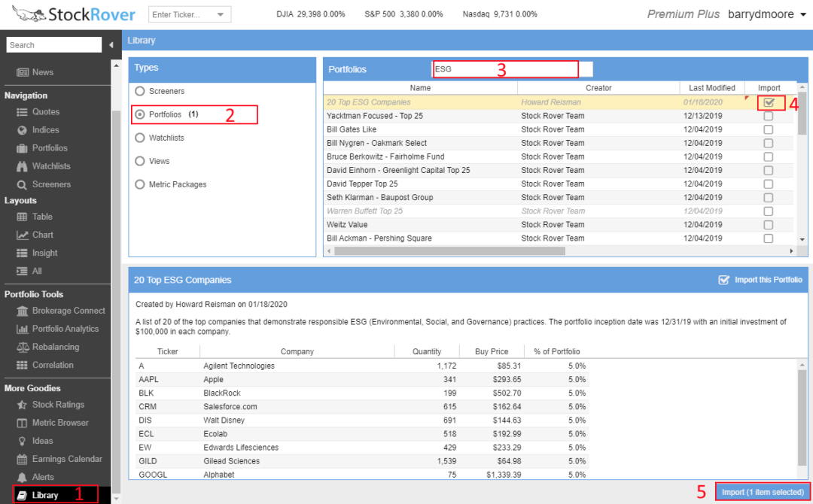The image size is (813, 504).
Task: Select the Warren Buffett Top 25 row
Action: click(559, 211)
